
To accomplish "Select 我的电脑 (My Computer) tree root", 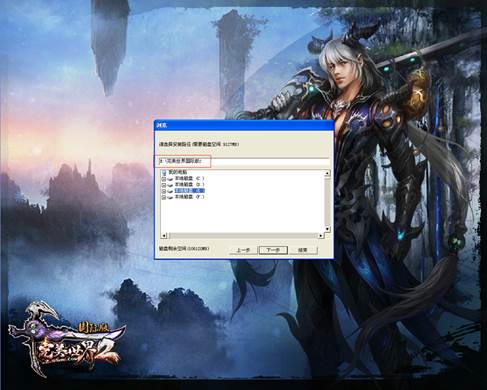I will coord(178,172).
